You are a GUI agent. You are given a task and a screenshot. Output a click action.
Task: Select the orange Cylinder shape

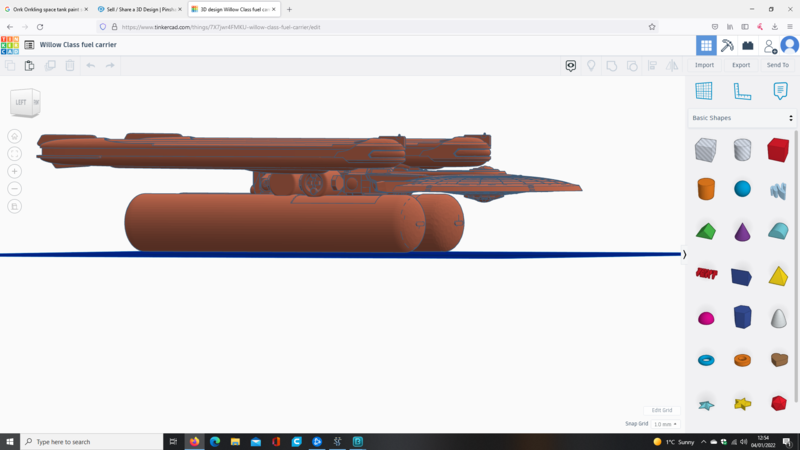(706, 189)
